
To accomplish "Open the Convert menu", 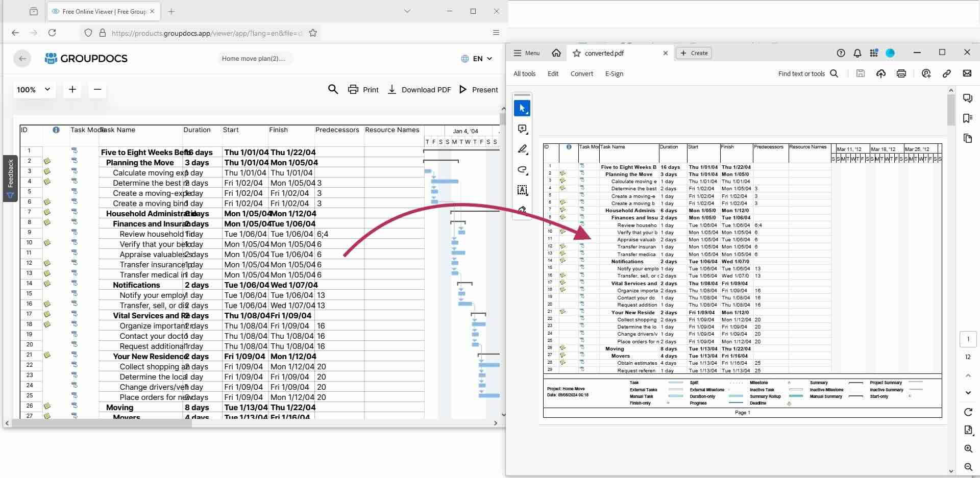I will (x=581, y=73).
